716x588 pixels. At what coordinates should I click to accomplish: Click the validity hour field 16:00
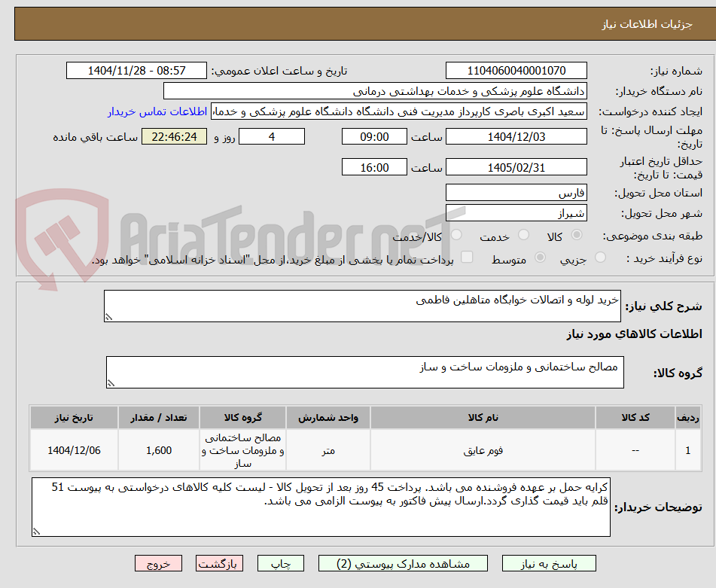pos(374,167)
